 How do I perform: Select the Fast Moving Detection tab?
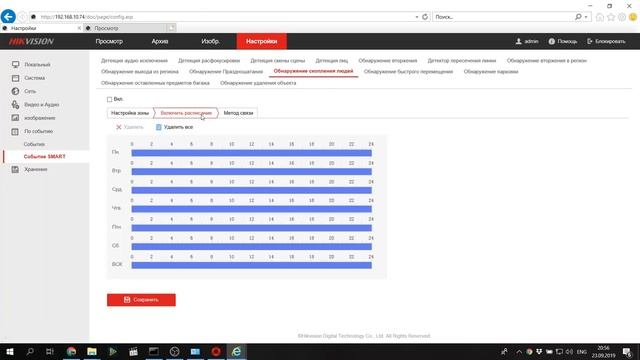408,71
